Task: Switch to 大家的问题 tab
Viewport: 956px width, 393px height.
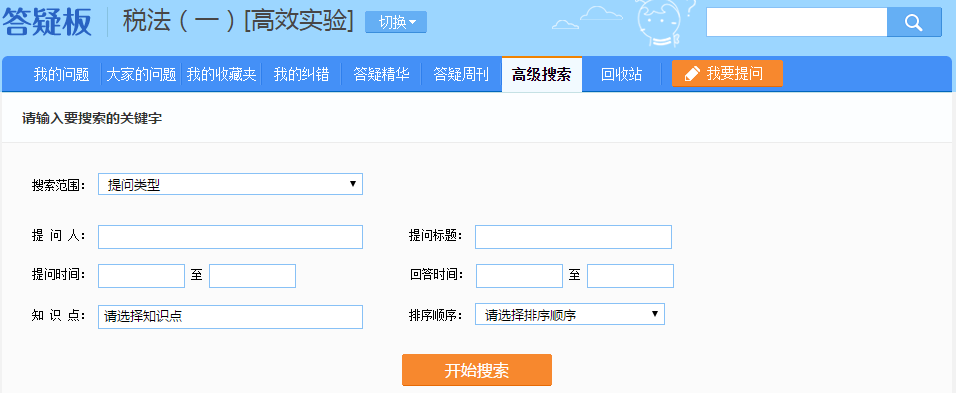Action: tap(141, 75)
